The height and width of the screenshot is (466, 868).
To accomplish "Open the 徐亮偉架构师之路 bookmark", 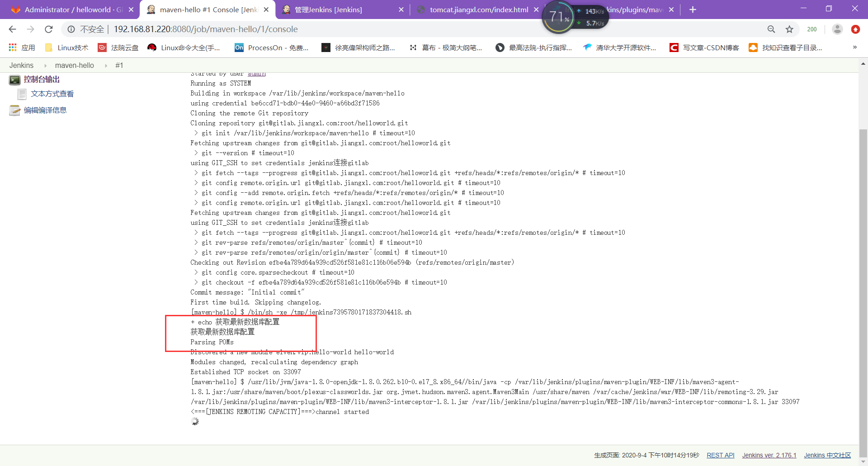I will (x=358, y=48).
